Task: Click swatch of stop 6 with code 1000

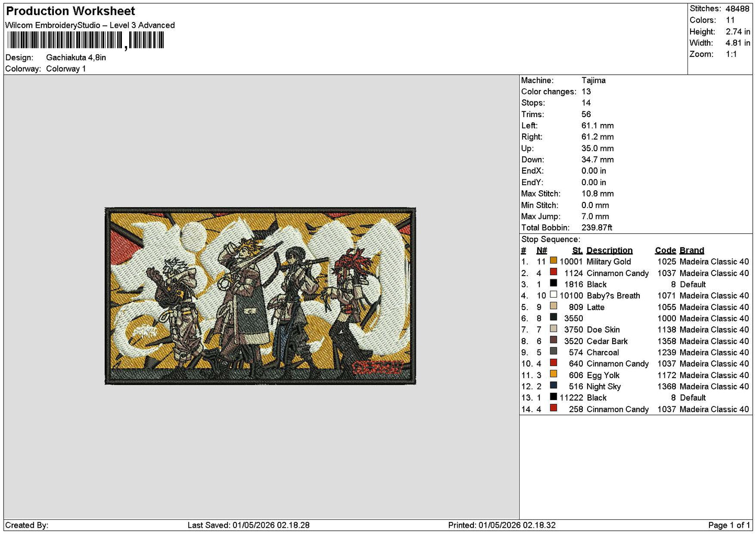Action: (553, 317)
